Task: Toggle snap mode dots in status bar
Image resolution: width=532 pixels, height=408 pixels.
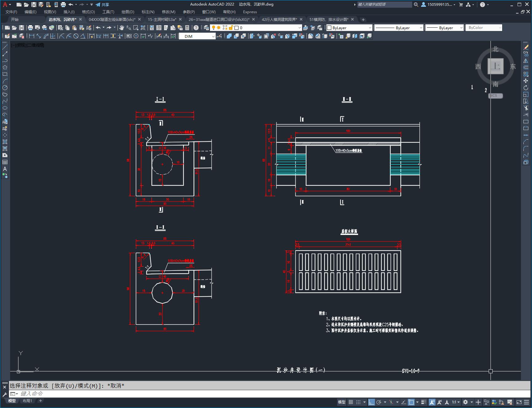Action: [358, 402]
